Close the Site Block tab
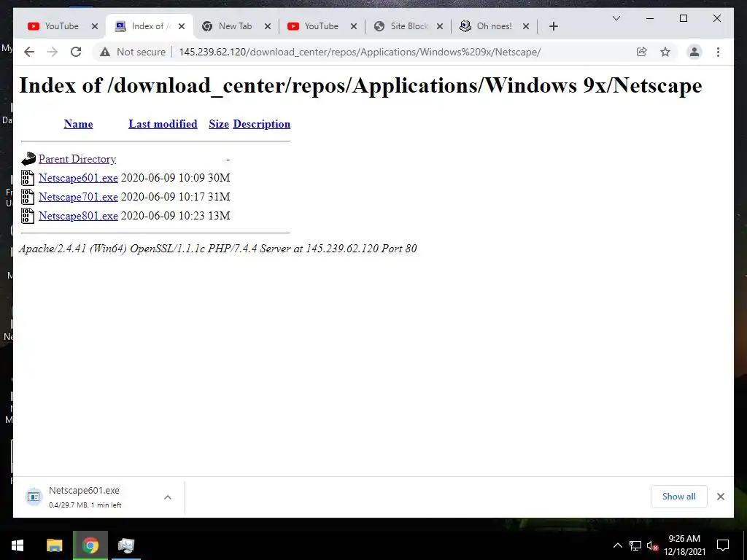This screenshot has width=747, height=560. point(440,26)
